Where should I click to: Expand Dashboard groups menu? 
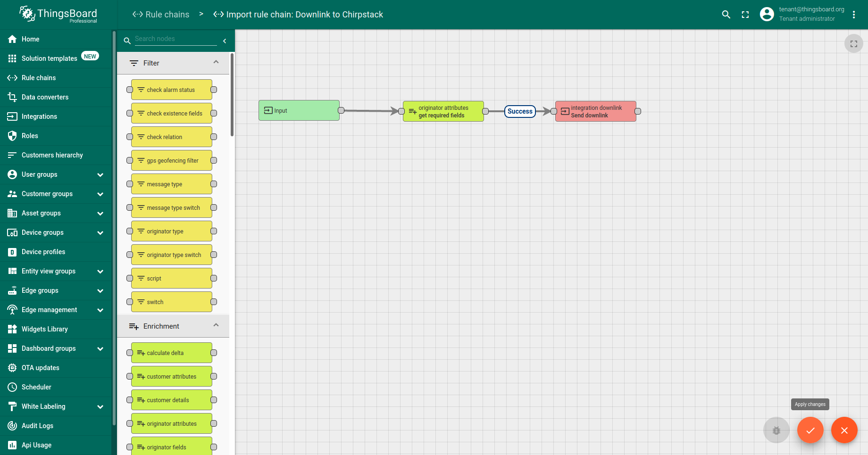tap(100, 348)
